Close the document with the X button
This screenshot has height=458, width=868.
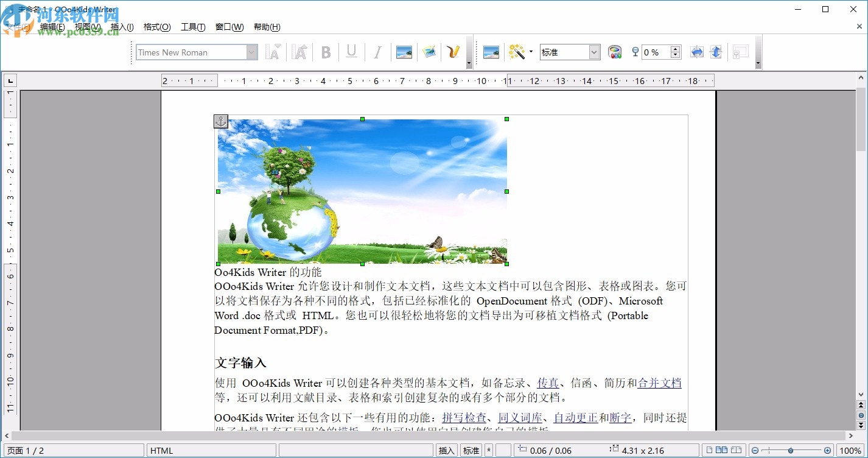pos(859,26)
